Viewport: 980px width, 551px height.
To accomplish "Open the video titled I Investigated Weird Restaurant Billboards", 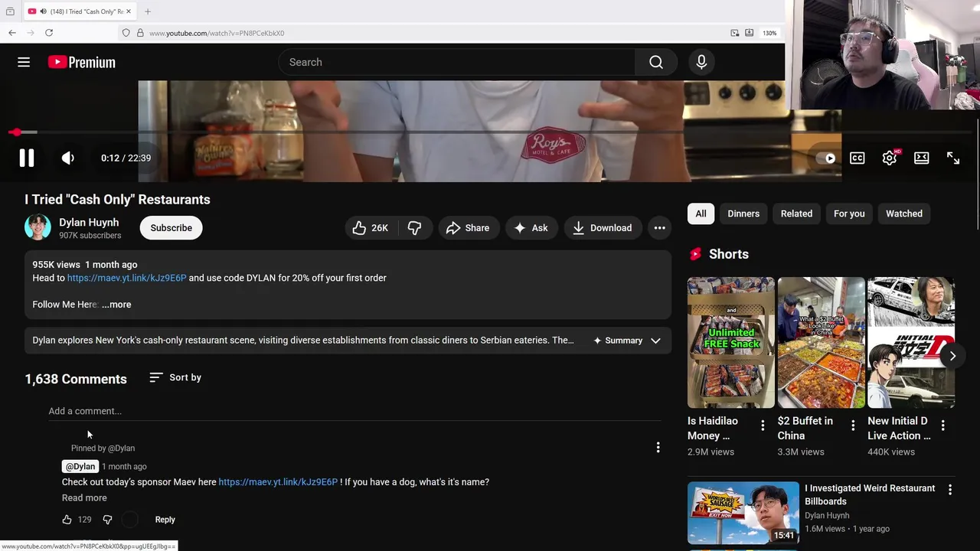I will pos(870,494).
